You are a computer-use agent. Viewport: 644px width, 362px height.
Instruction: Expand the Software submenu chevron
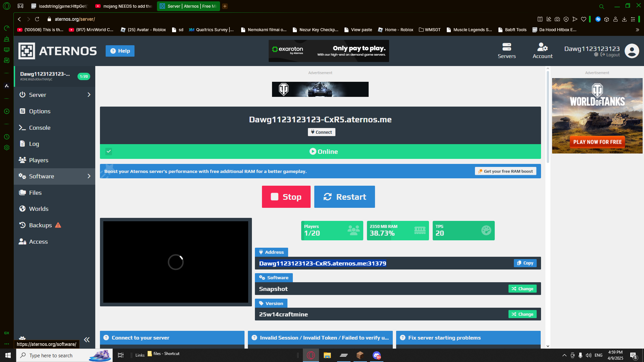(x=89, y=176)
